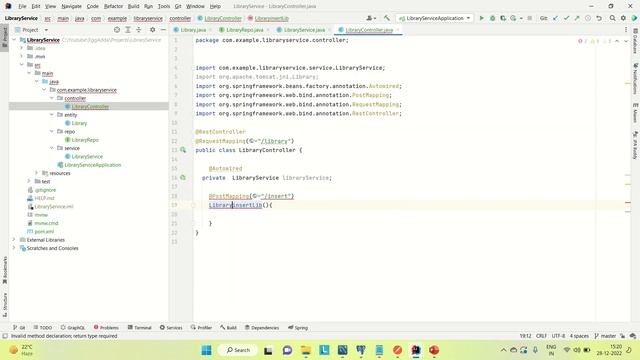Select LibraryServiceApplication in project tree
This screenshot has width=640, height=360.
[93, 165]
